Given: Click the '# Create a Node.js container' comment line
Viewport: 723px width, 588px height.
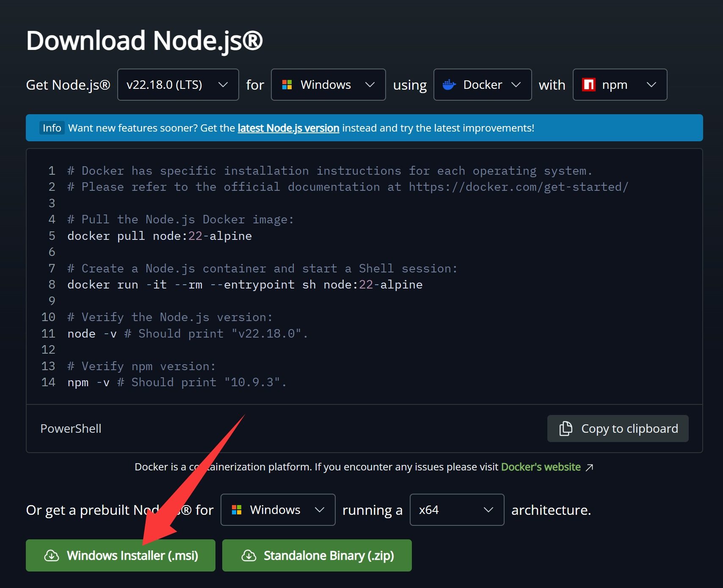Looking at the screenshot, I should (262, 268).
